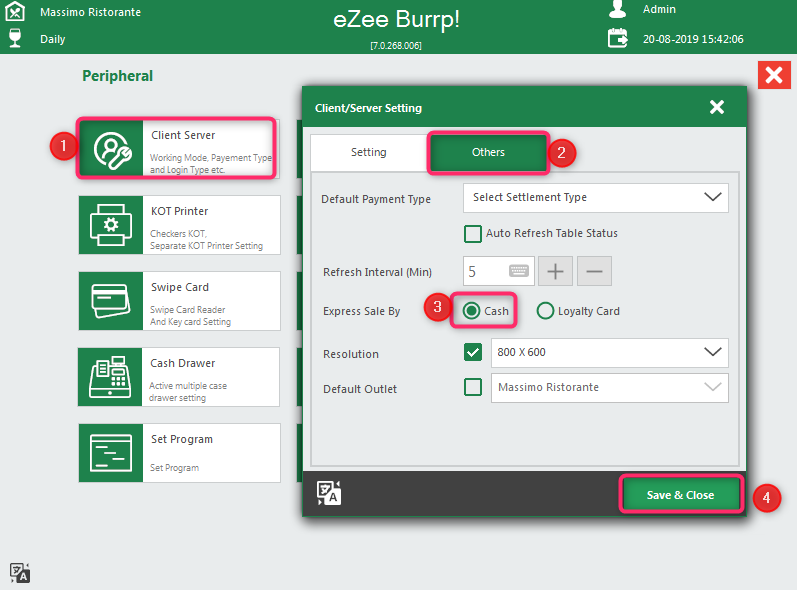Click the wine glass icon beside Daily

tap(15, 38)
